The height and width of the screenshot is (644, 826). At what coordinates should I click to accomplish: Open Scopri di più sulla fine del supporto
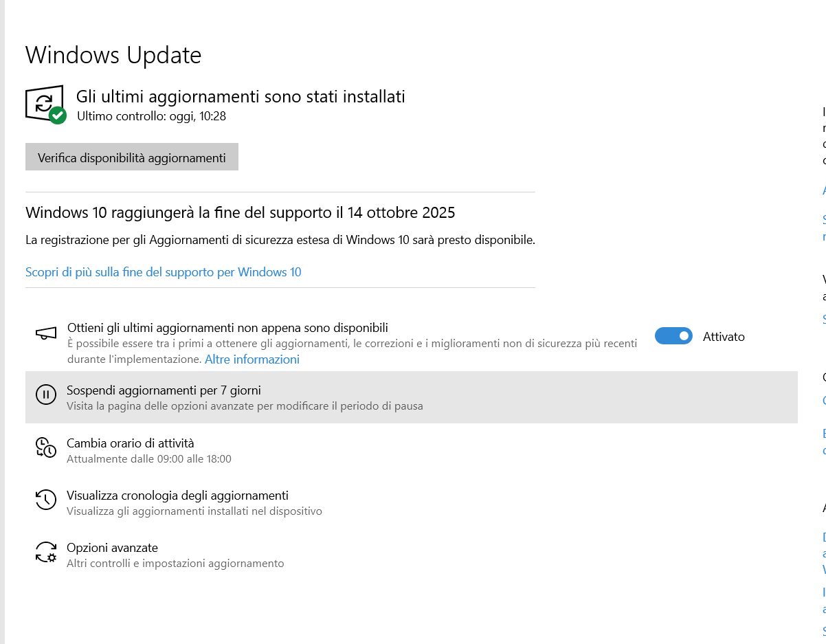163,272
